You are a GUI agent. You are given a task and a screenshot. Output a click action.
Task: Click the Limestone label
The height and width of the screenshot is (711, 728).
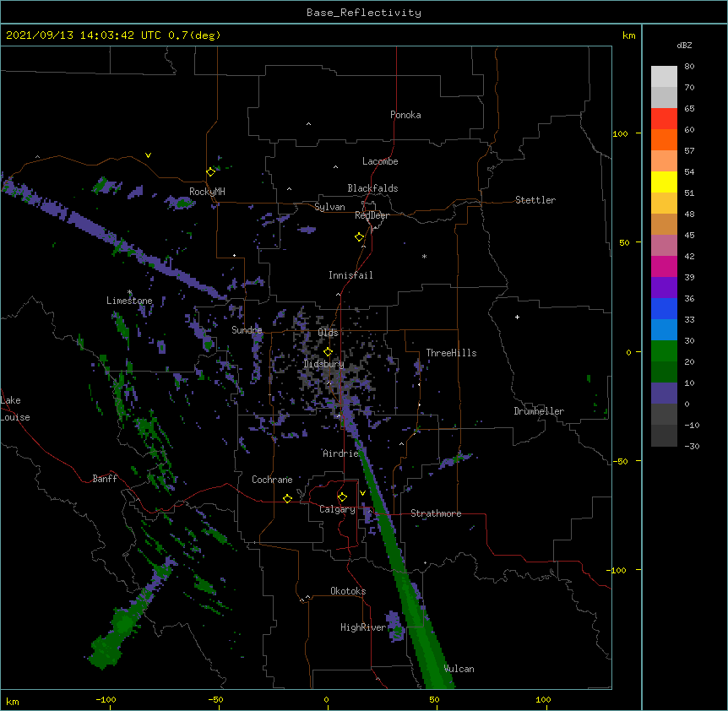pos(129,301)
